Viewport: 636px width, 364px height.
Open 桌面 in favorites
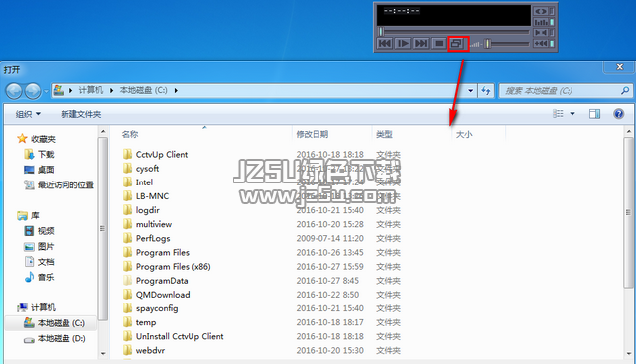(40, 170)
